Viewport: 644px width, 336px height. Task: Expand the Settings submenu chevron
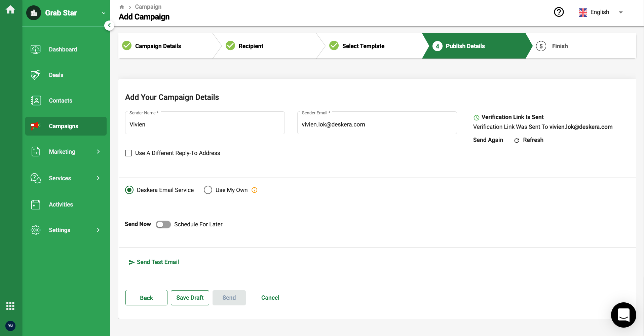click(x=98, y=230)
